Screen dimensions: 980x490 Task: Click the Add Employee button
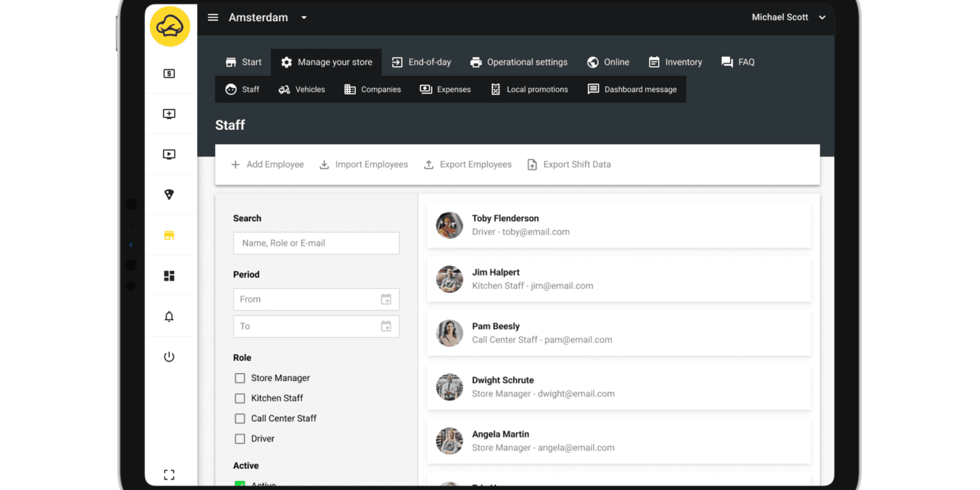pyautogui.click(x=268, y=165)
